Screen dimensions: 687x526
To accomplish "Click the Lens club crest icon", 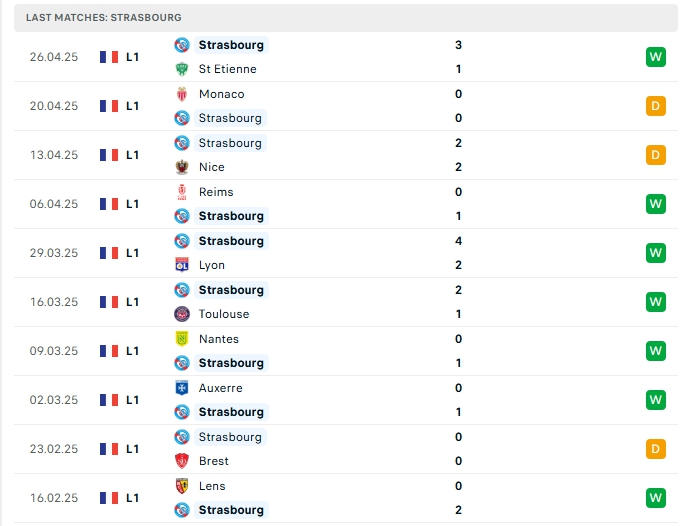I will [x=182, y=486].
